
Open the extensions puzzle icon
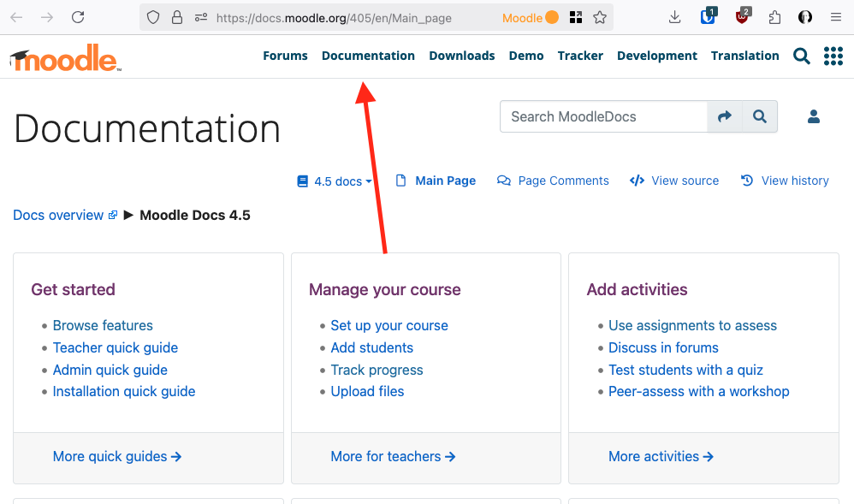tap(774, 17)
